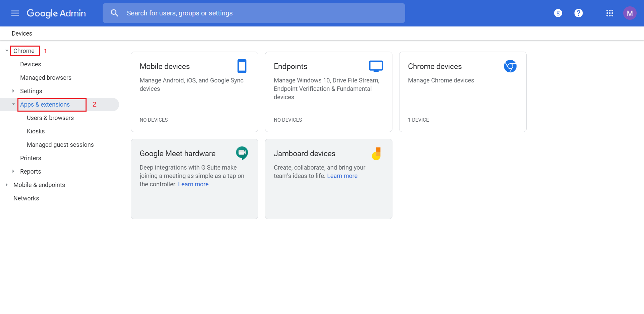
Task: Go to Networks in sidebar
Action: pos(26,198)
